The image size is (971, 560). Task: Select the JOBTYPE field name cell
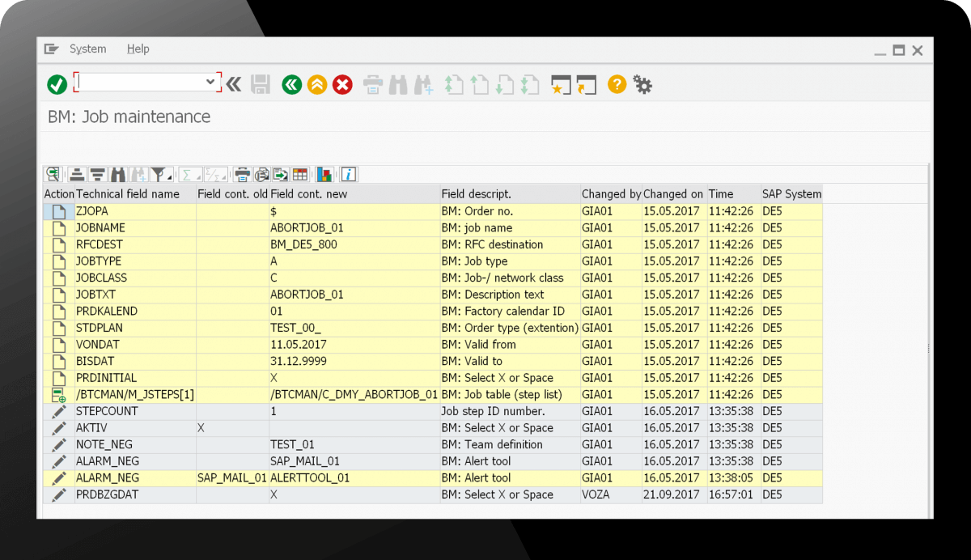pyautogui.click(x=135, y=261)
